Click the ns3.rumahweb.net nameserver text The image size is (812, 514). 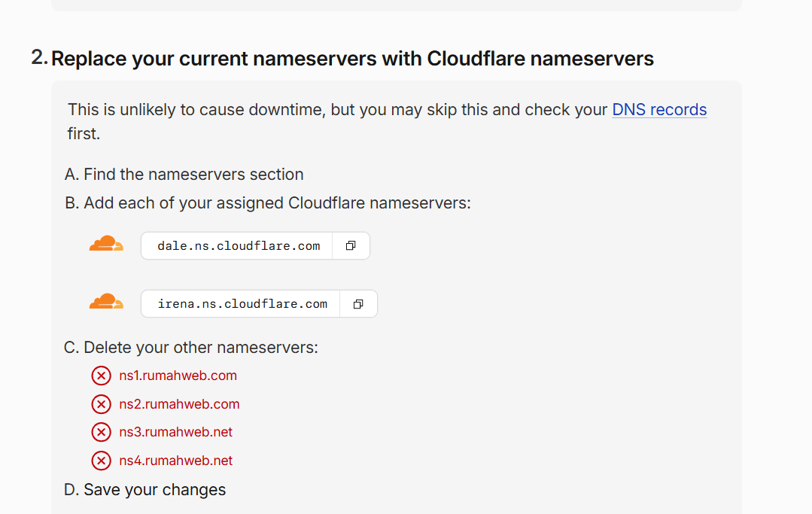[x=175, y=432]
